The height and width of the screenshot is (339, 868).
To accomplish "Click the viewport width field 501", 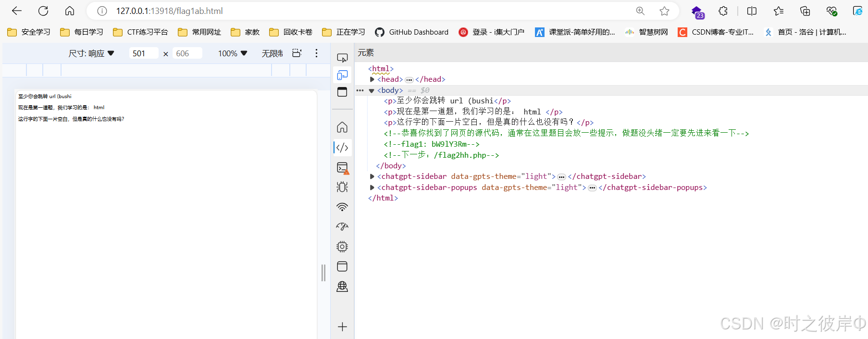I will pyautogui.click(x=144, y=53).
